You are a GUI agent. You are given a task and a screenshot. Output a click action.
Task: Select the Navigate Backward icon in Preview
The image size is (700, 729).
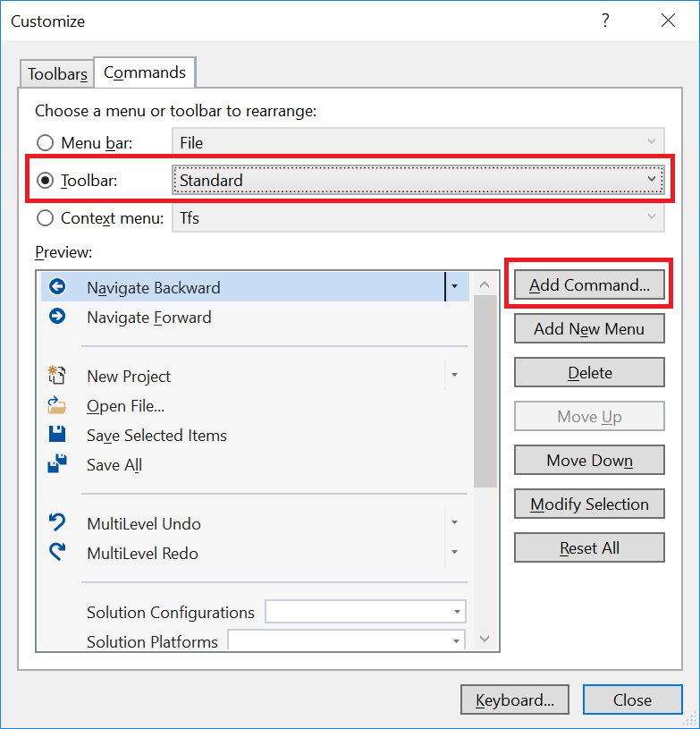point(57,287)
